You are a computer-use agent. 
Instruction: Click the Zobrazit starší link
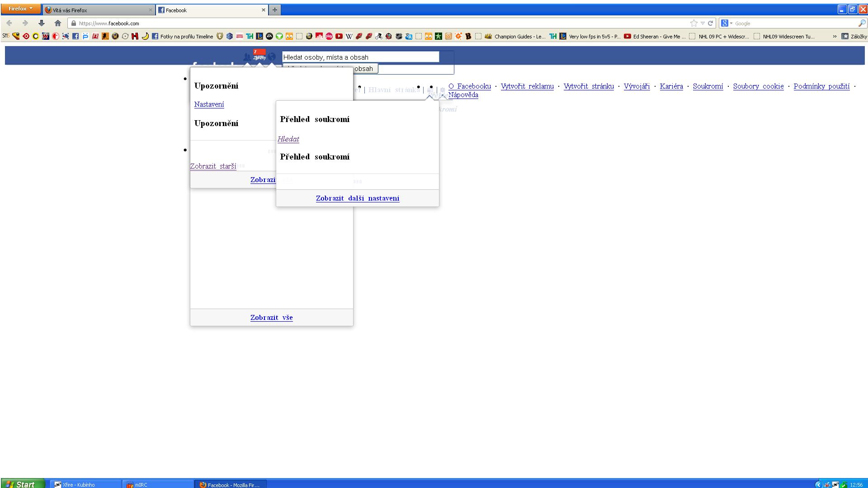(x=213, y=166)
